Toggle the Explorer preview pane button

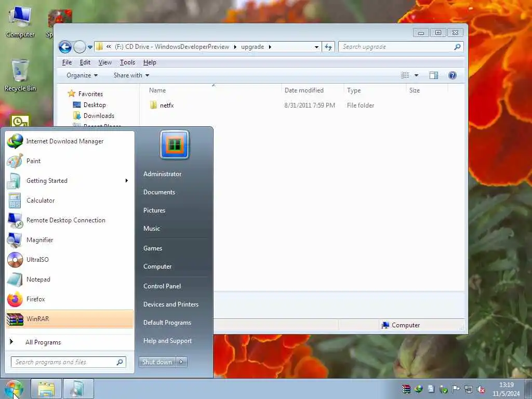pos(434,75)
